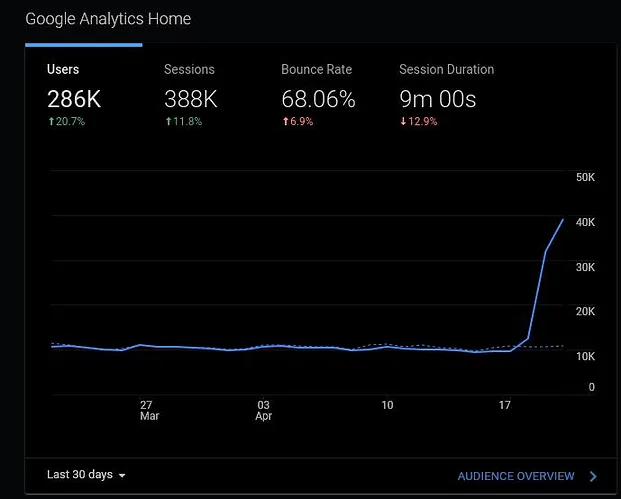Screen dimensions: 621x499
Task: Click the 17 date axis label
Action: point(504,405)
